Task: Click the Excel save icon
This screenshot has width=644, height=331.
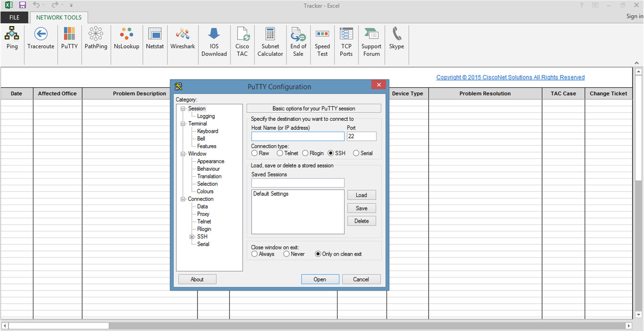Action: coord(22,5)
